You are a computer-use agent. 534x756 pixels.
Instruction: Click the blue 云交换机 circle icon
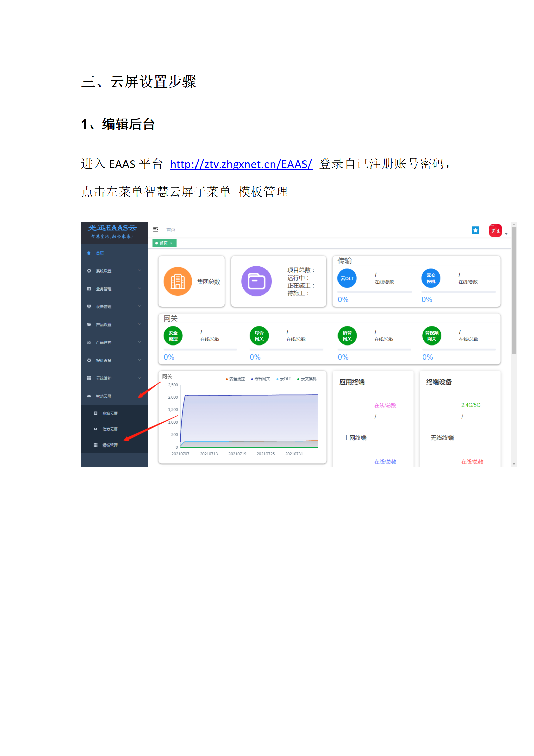pyautogui.click(x=431, y=278)
